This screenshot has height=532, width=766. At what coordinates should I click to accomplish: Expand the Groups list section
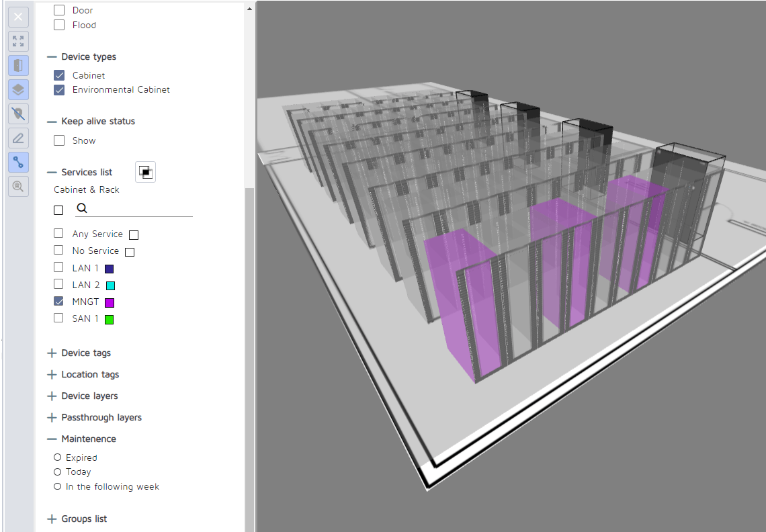point(52,519)
